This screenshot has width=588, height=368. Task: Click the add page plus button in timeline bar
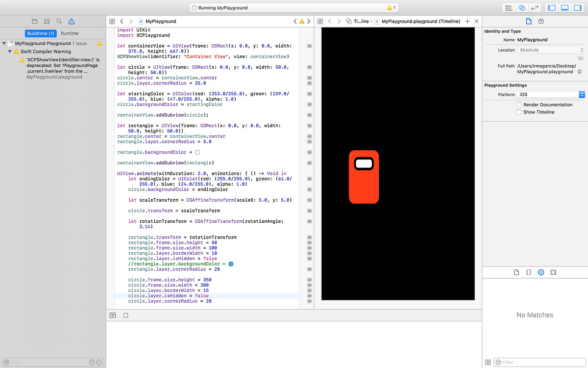pos(467,21)
